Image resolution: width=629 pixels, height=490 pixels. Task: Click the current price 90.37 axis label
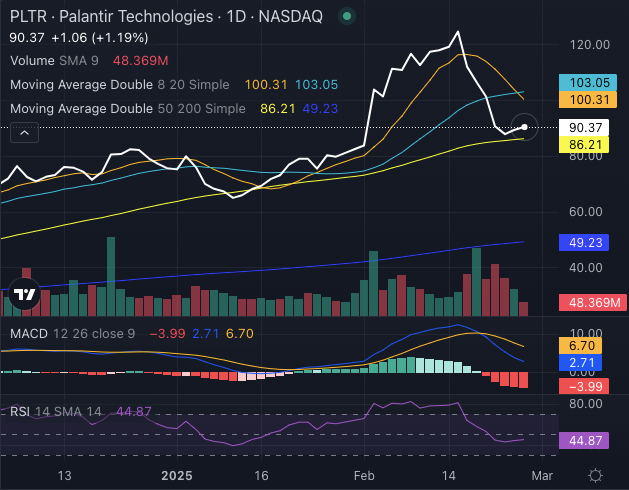[584, 127]
